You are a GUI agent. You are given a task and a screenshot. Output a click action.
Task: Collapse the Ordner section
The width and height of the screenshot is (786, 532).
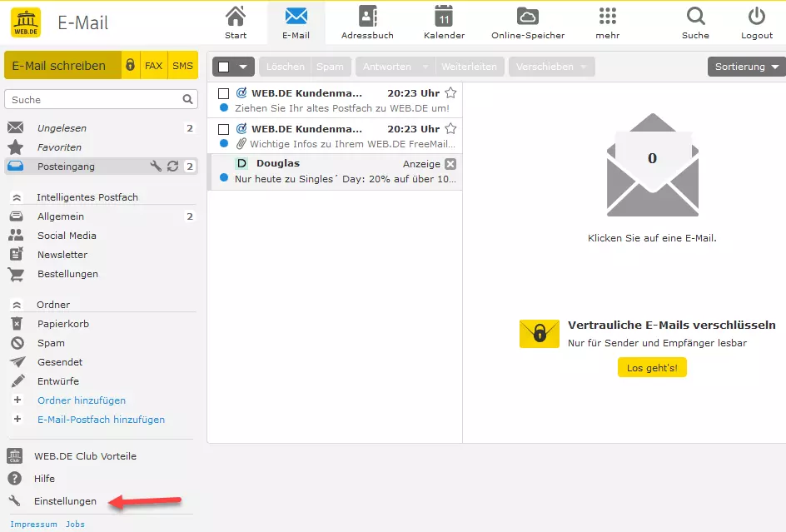pyautogui.click(x=17, y=305)
